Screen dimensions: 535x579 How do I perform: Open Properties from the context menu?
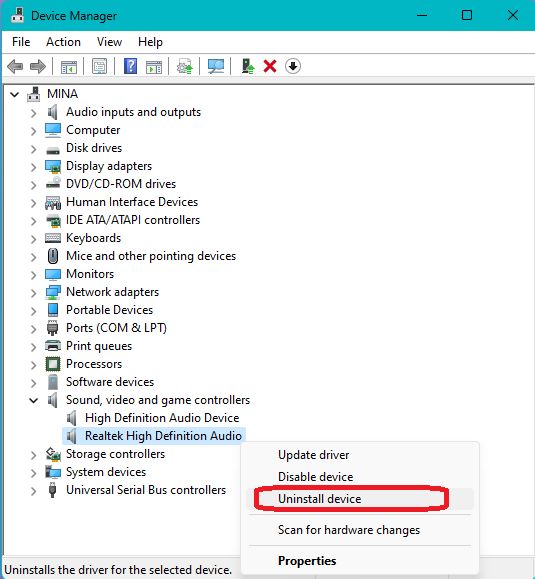[307, 561]
